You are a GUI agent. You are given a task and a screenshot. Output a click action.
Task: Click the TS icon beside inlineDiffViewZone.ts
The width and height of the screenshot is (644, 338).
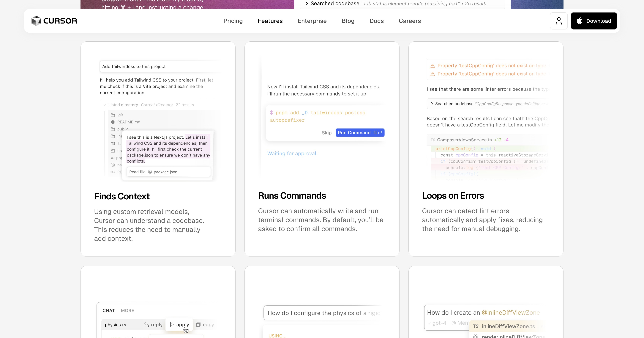click(x=476, y=326)
